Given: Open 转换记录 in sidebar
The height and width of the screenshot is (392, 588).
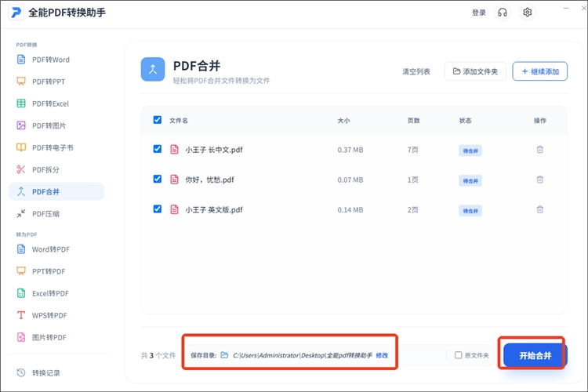Looking at the screenshot, I should coord(56,373).
